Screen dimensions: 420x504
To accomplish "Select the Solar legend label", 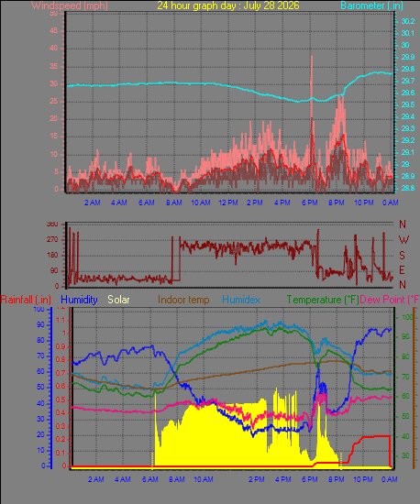I will [x=118, y=300].
